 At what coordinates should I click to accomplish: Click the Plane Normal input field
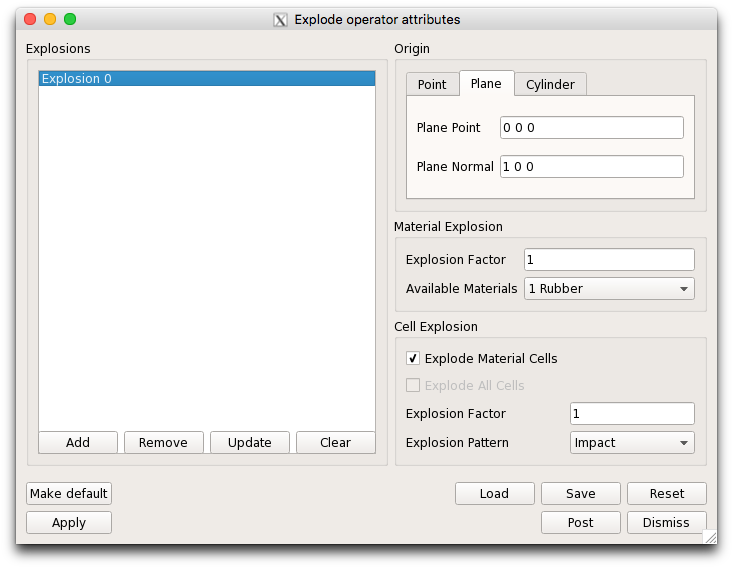click(592, 166)
